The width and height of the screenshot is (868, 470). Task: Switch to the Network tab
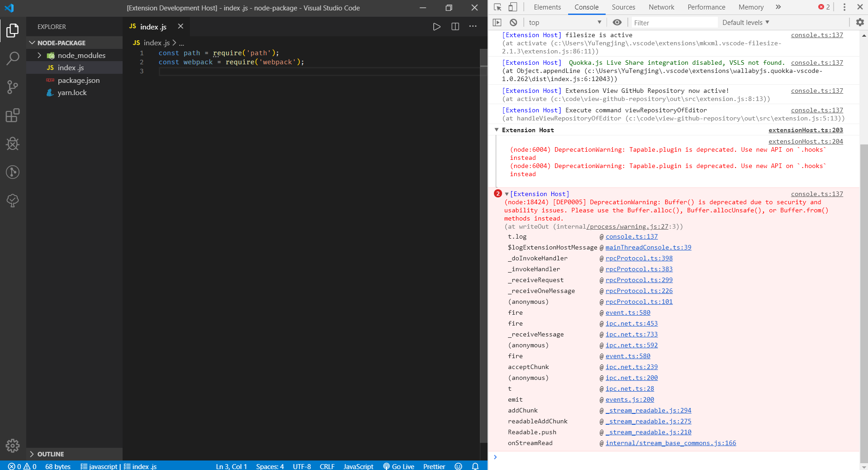click(x=661, y=7)
